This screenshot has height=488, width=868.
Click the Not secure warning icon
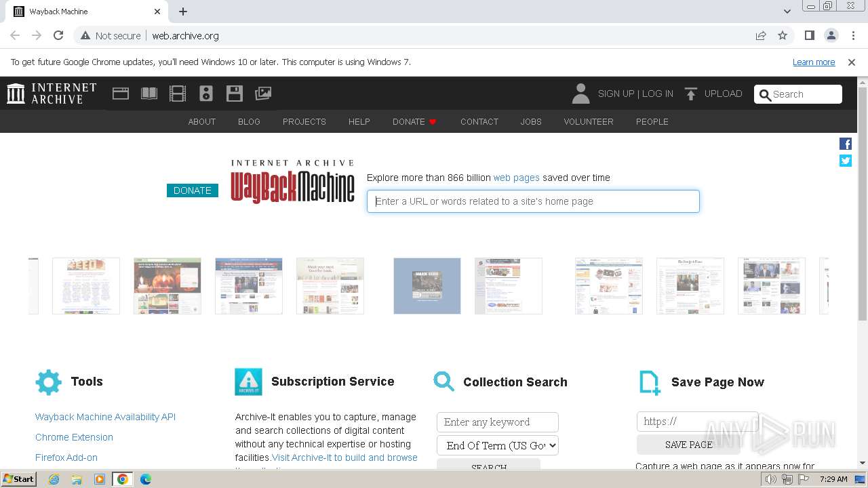[85, 35]
